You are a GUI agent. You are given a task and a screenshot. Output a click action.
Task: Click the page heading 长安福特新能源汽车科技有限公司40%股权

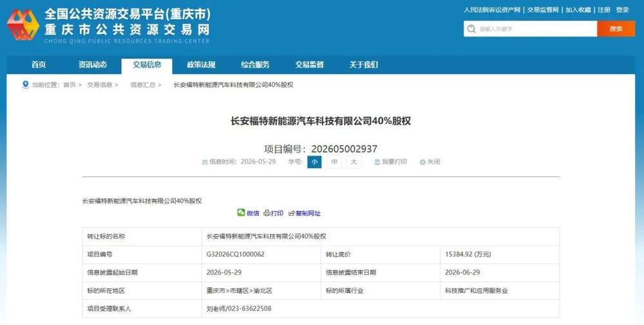click(321, 121)
